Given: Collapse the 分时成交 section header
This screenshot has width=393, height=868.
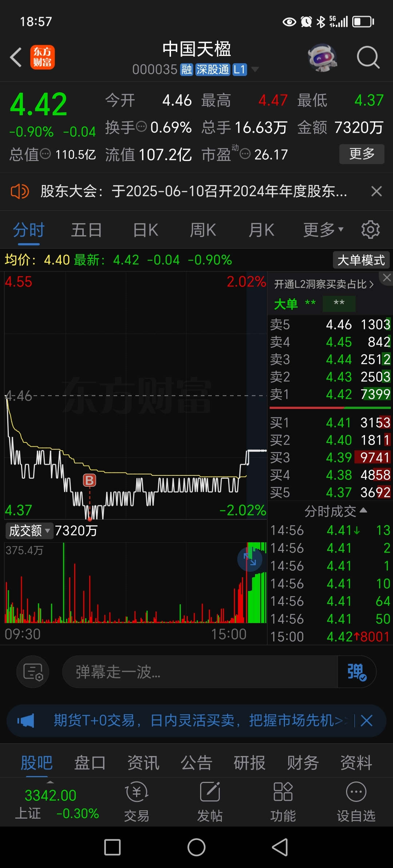Looking at the screenshot, I should (336, 511).
